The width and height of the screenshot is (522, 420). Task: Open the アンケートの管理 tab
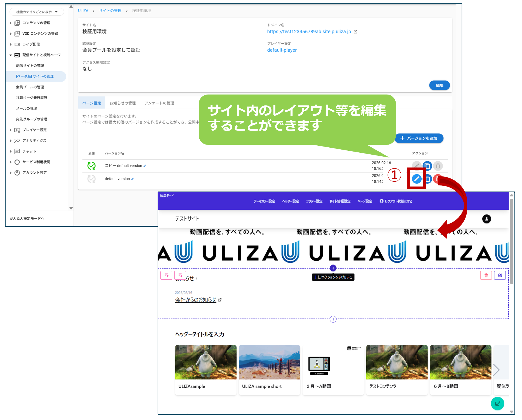pyautogui.click(x=159, y=103)
